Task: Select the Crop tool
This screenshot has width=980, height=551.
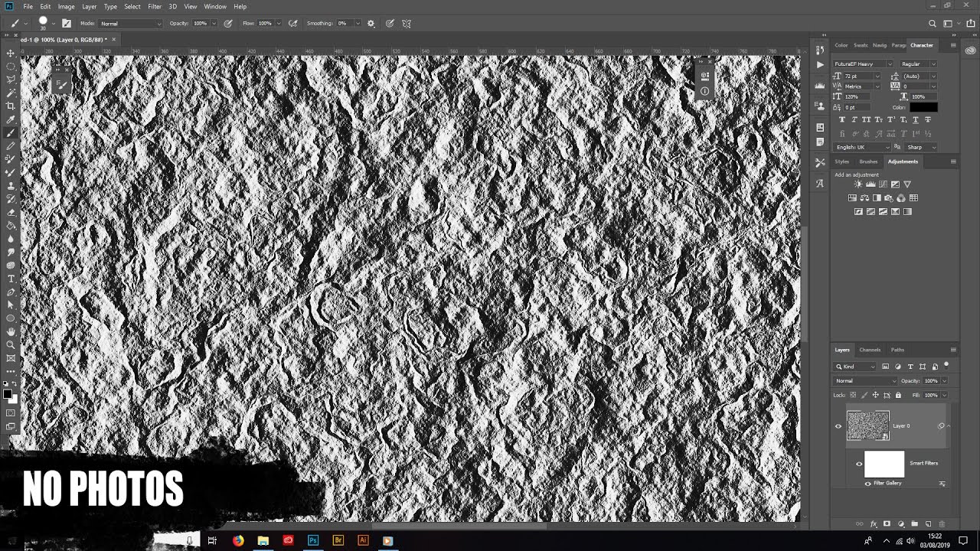Action: click(x=11, y=106)
